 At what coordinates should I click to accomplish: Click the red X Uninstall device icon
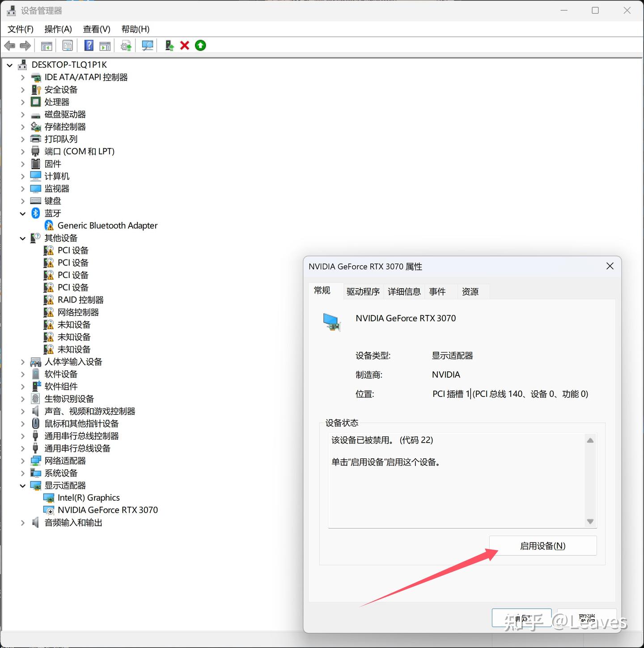point(185,46)
